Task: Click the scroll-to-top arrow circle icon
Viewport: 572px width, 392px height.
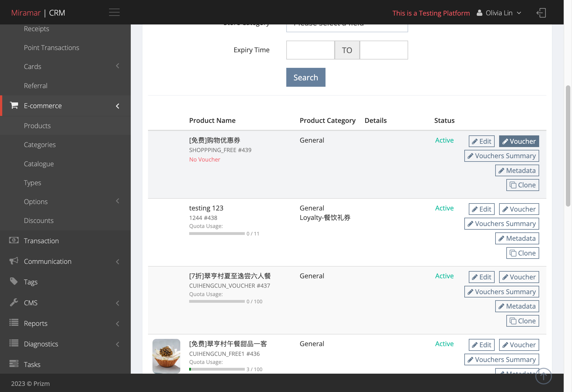Action: tap(543, 376)
